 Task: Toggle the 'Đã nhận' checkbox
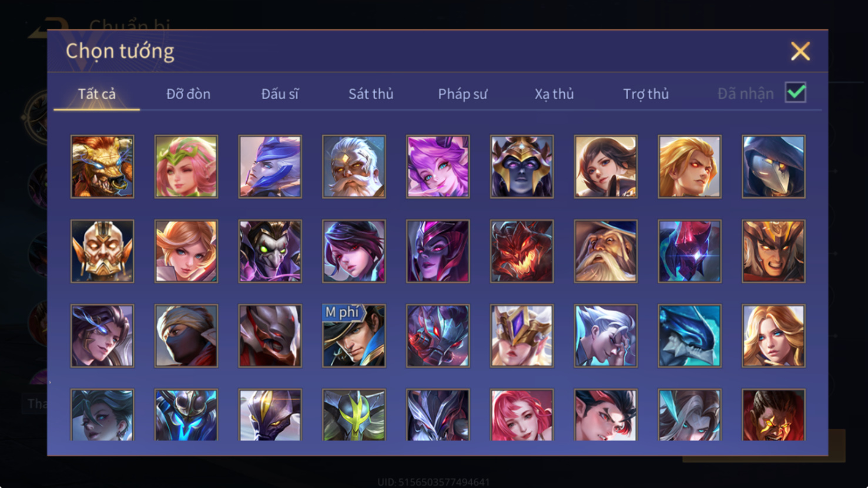click(796, 93)
